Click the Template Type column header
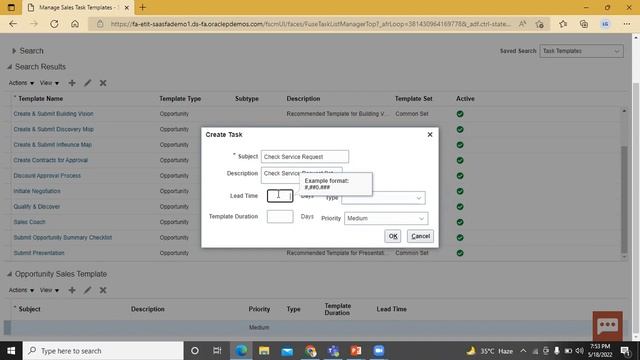 (180, 99)
